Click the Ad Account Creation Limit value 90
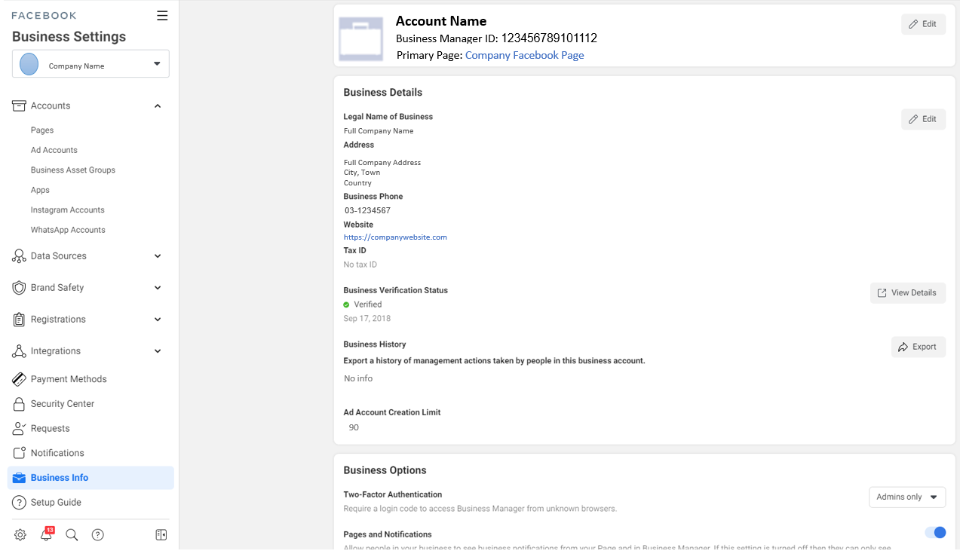 (354, 427)
